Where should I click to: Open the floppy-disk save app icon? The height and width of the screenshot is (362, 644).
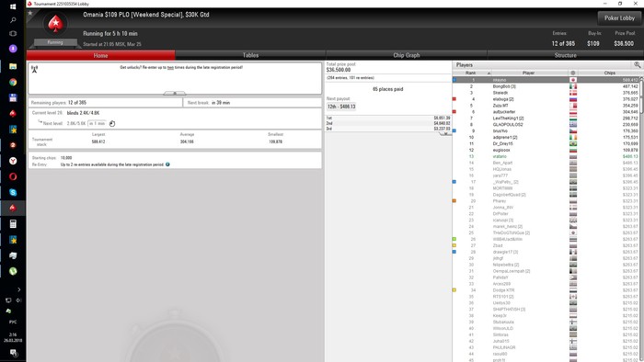[13, 97]
